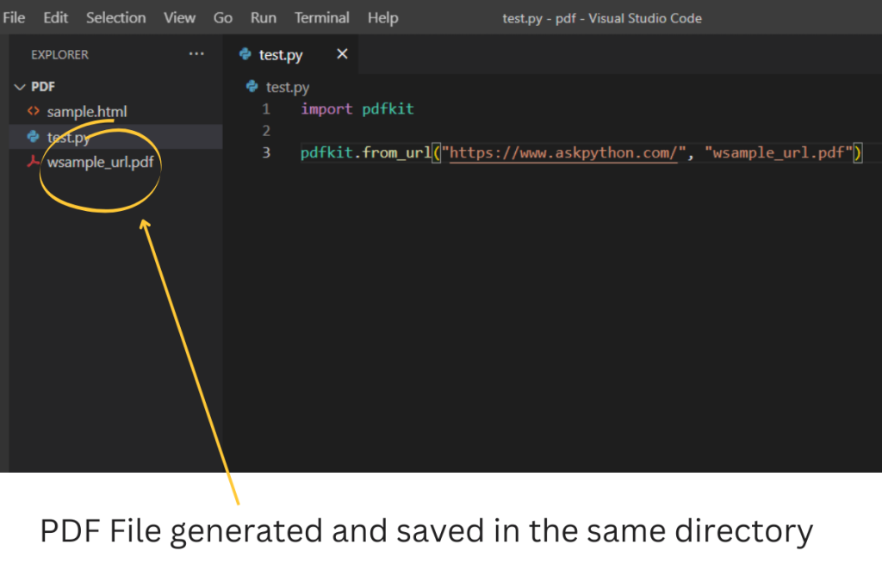Close the test.py editor tab

[x=342, y=54]
